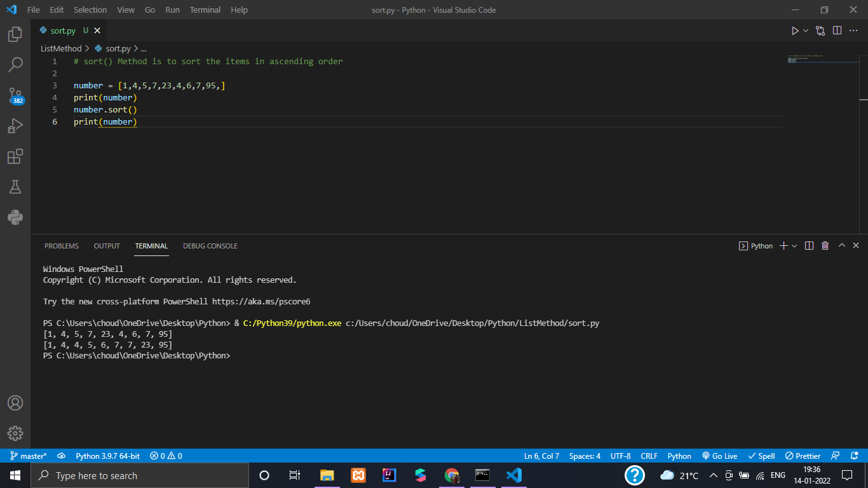The height and width of the screenshot is (488, 868).
Task: Click Python 3.9.7 64-bit interpreter selector
Action: click(107, 456)
